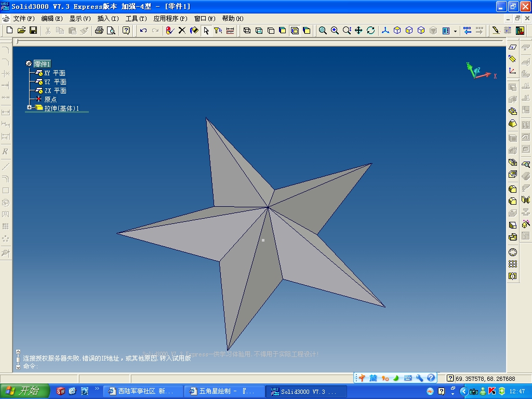
Task: Select the ZX 平面 tree item
Action: (55, 90)
